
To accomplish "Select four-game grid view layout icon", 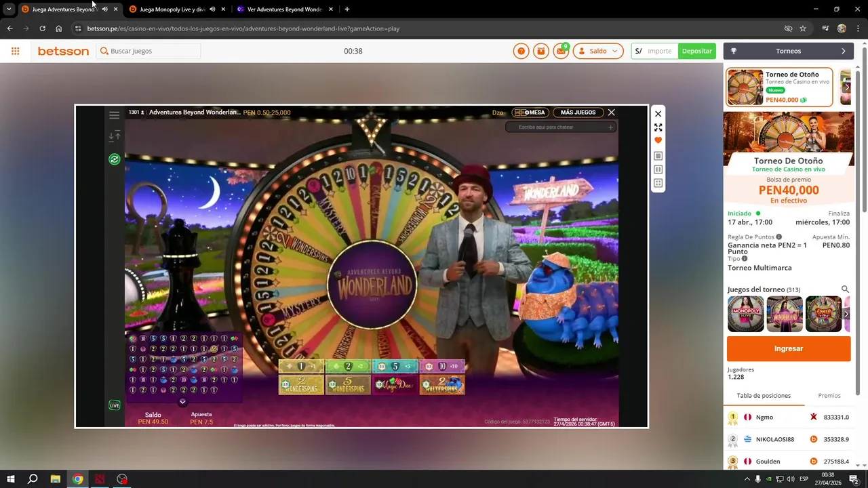I will (658, 183).
